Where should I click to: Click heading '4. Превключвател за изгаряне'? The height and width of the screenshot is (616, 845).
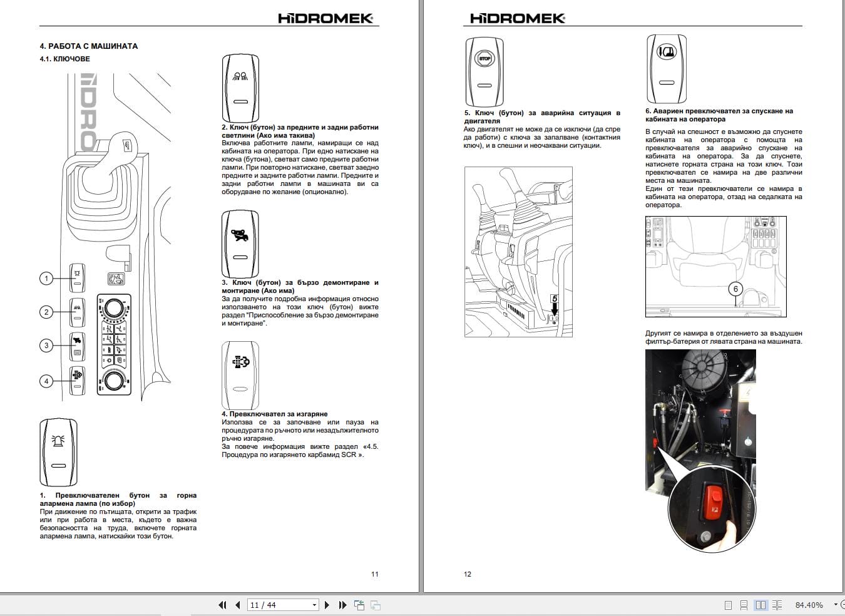pos(275,414)
